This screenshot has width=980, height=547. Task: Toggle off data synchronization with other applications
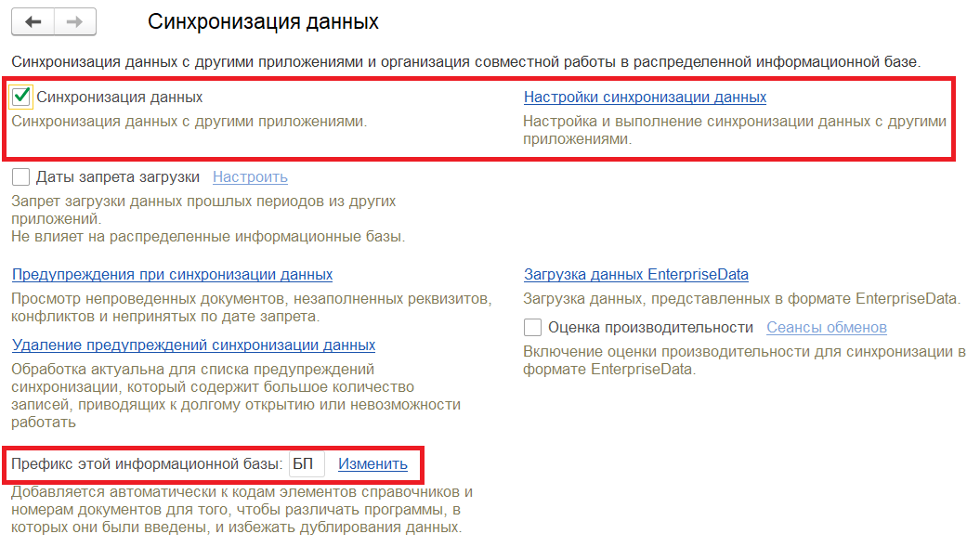pyautogui.click(x=20, y=97)
